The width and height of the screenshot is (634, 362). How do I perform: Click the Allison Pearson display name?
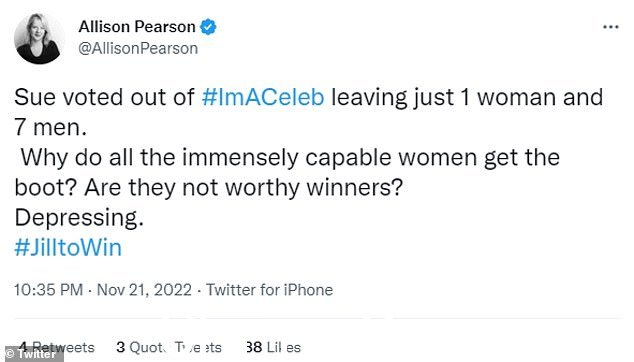tap(137, 27)
